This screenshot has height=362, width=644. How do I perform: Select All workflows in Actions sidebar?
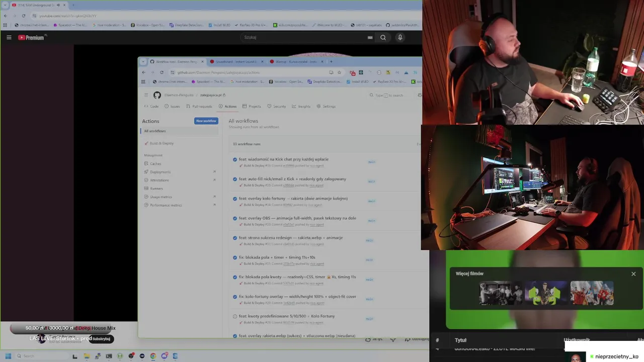(x=179, y=131)
